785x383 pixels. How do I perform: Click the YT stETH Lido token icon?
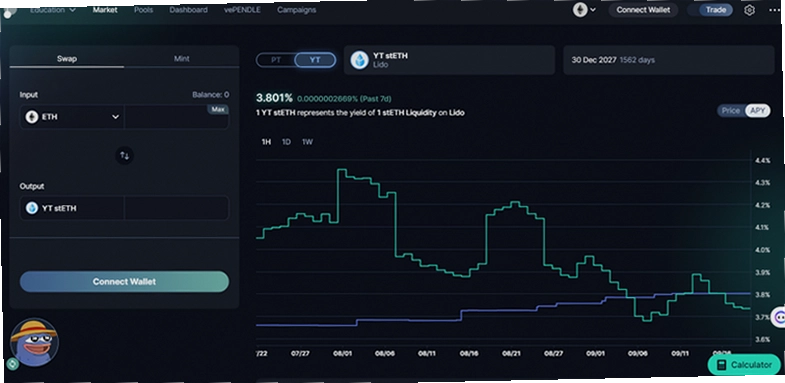(359, 61)
